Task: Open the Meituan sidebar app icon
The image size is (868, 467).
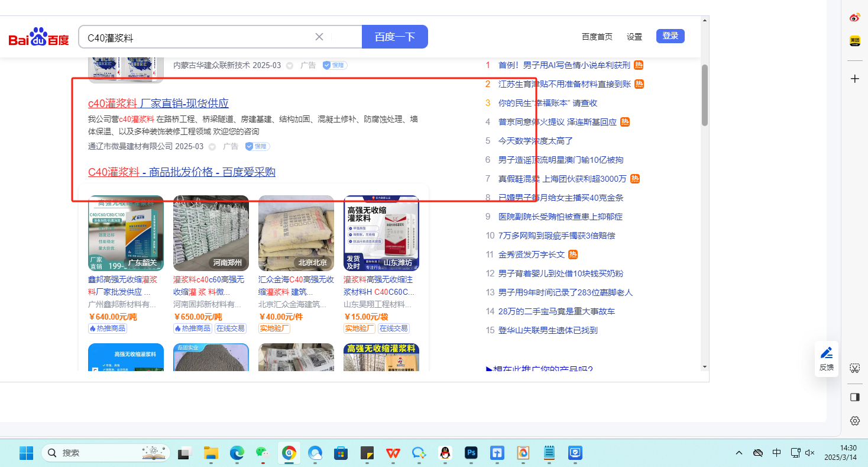Action: 854,41
